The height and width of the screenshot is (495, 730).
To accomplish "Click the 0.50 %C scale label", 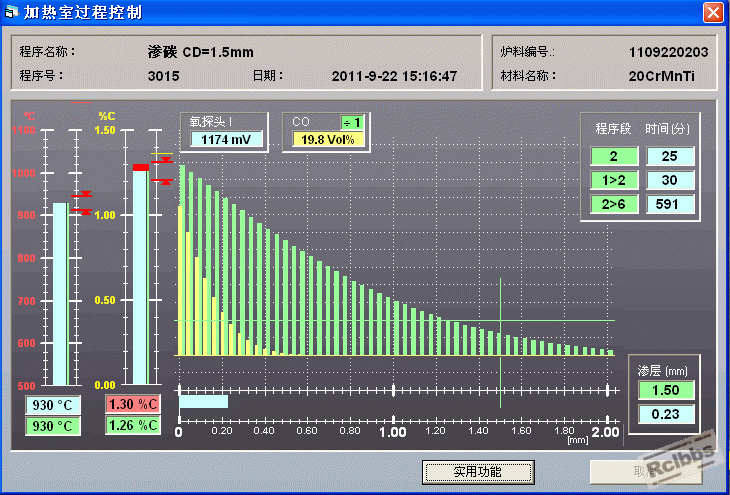I will (105, 300).
